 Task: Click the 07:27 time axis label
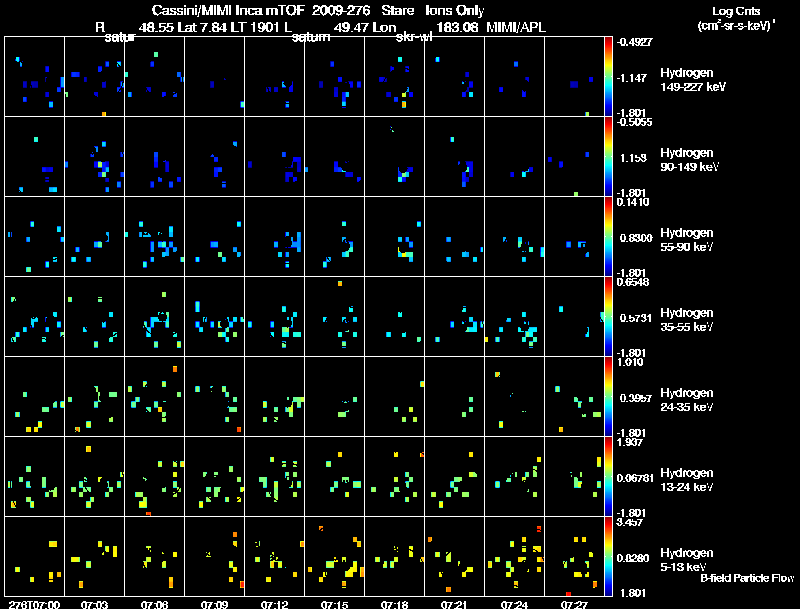tap(574, 604)
